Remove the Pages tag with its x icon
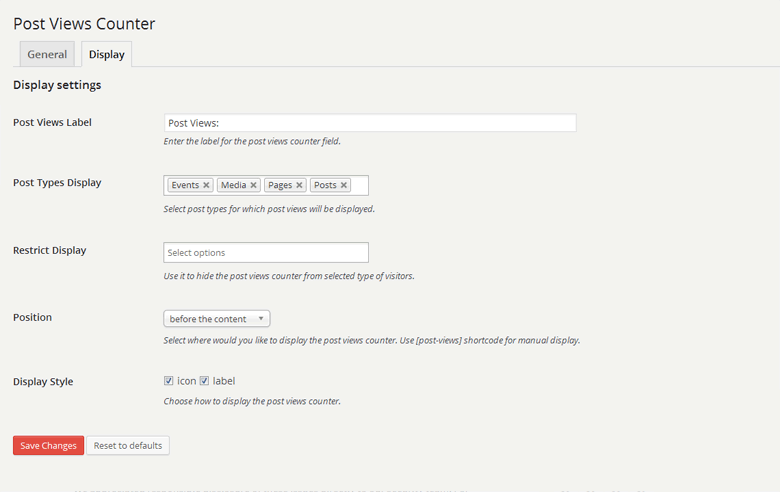The height and width of the screenshot is (492, 780). click(300, 185)
